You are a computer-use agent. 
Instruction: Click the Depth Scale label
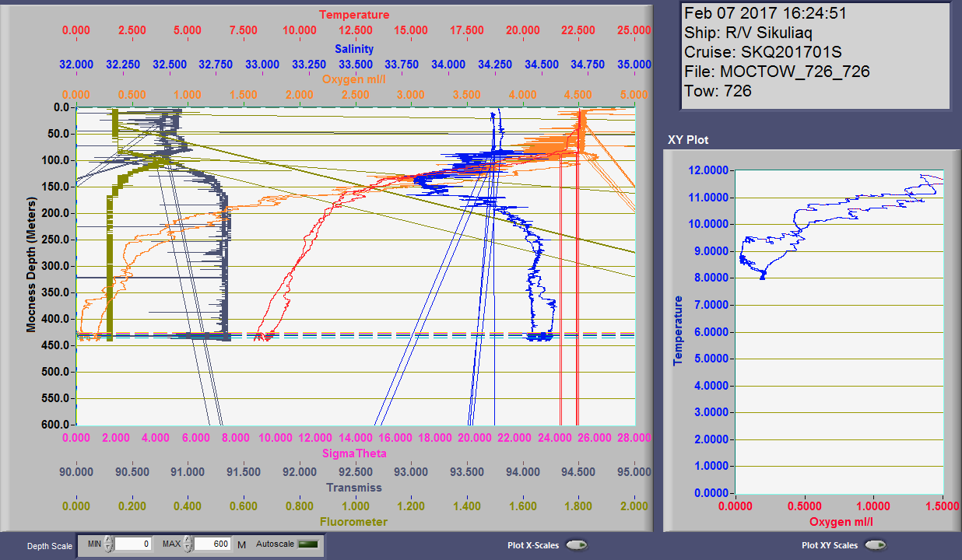(x=50, y=546)
